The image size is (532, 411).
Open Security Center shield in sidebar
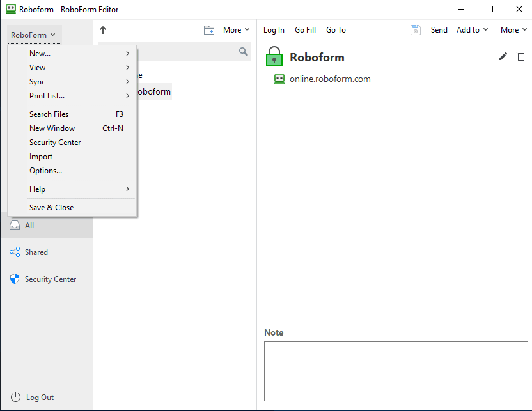[15, 279]
